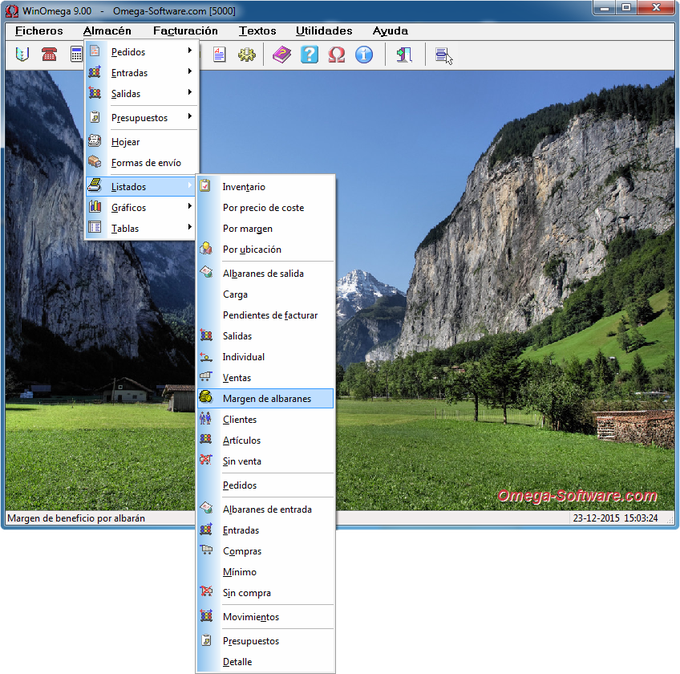Select Margen de albaranes entry
680x674 pixels.
tap(265, 398)
